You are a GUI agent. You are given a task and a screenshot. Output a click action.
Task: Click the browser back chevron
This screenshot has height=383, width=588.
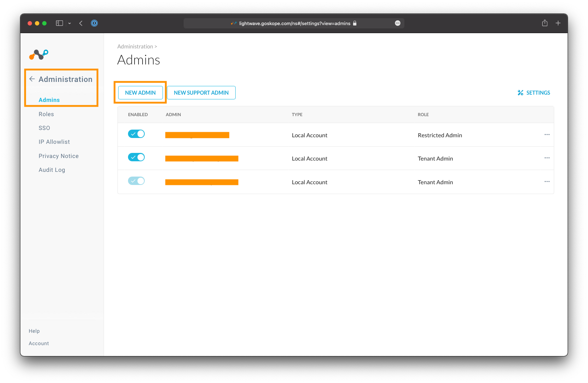(x=81, y=23)
